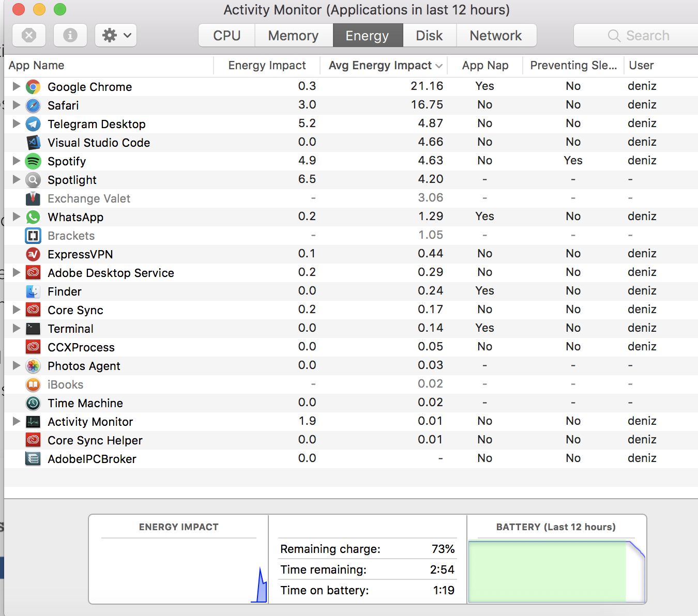Click the Brackets icon
Screen dimensions: 698x616
click(33, 236)
